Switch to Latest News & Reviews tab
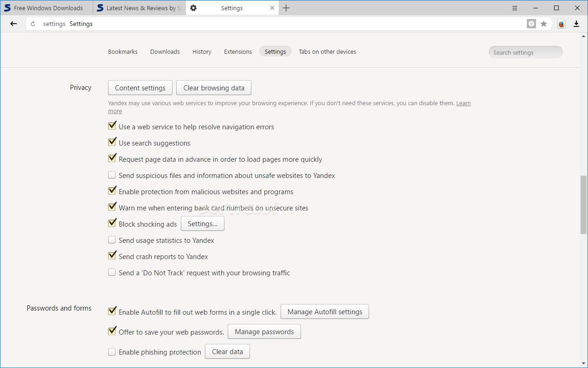Screen dimensions: 588x368 coord(139,8)
